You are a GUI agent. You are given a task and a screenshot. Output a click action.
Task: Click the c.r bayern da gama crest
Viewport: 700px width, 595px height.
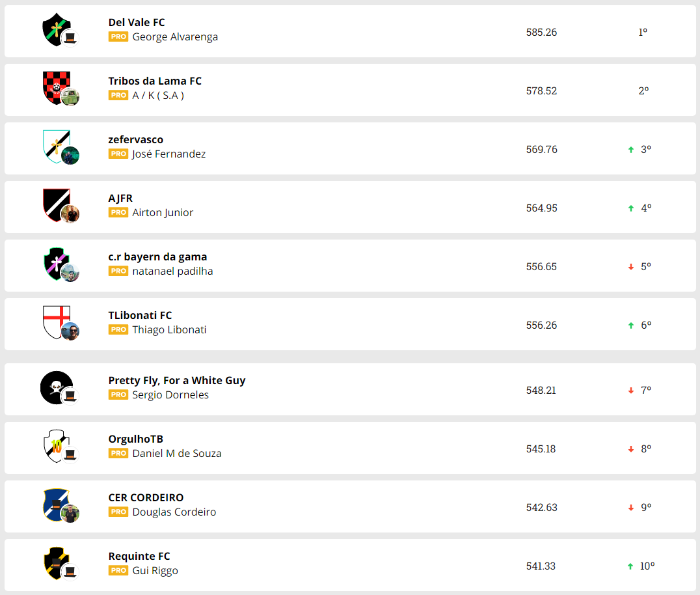click(55, 262)
